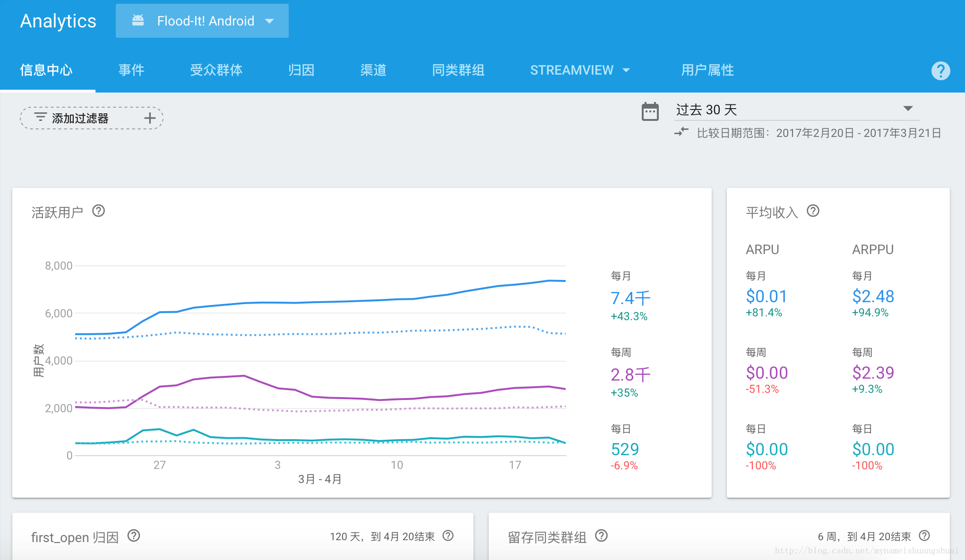Screen dimensions: 965x560
Task: Click the plus icon in filter chip
Action: 149,118
